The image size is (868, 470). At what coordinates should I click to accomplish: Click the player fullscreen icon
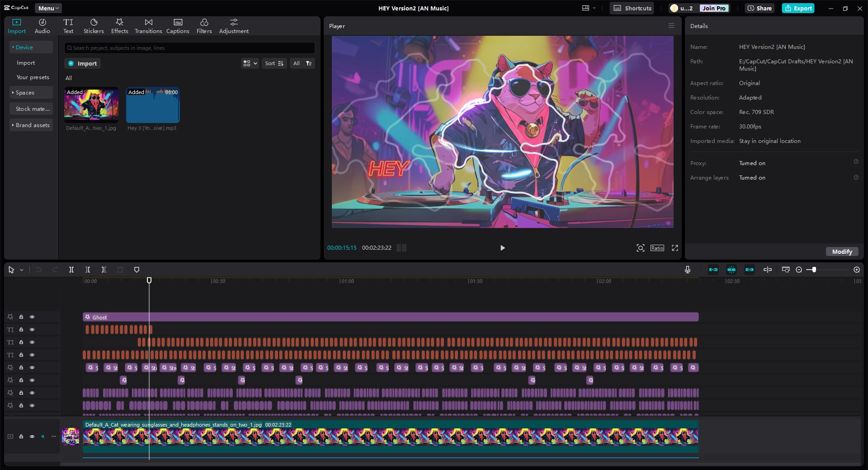click(675, 248)
